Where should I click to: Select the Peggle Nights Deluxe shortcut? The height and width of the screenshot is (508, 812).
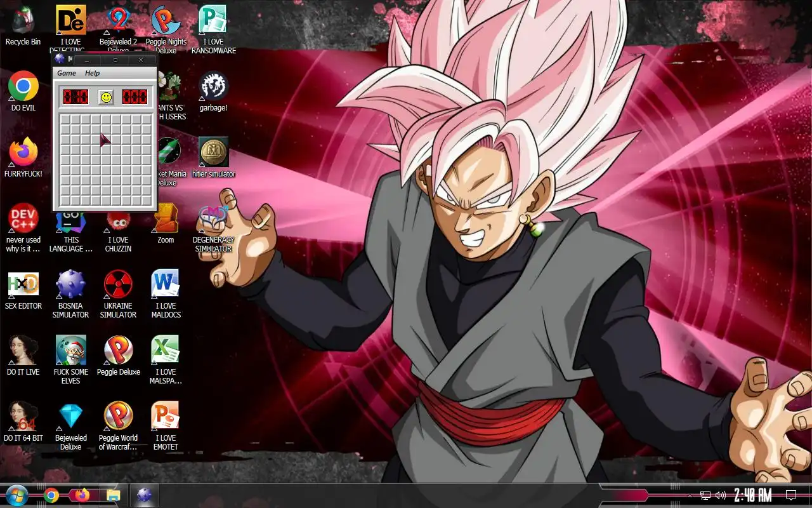(166, 29)
